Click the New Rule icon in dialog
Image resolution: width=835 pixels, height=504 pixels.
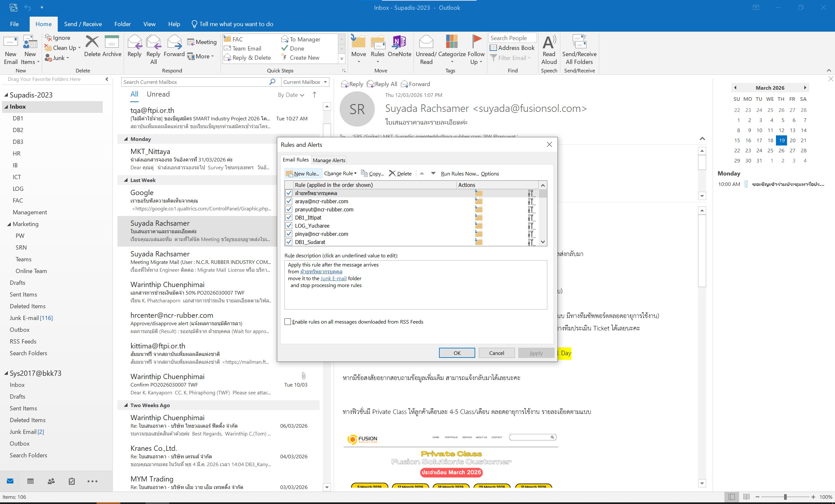(289, 174)
